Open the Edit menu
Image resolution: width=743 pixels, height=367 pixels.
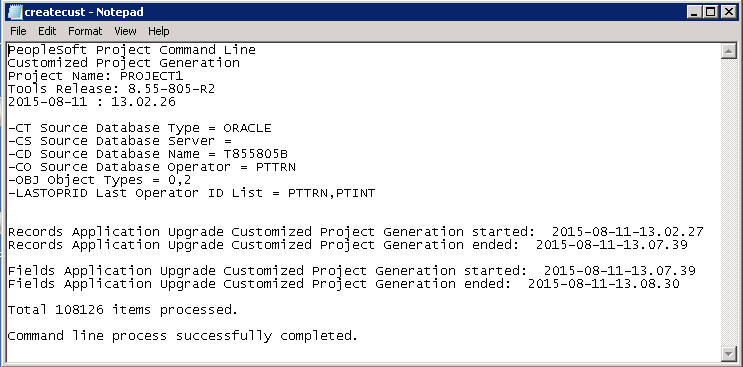coord(47,31)
